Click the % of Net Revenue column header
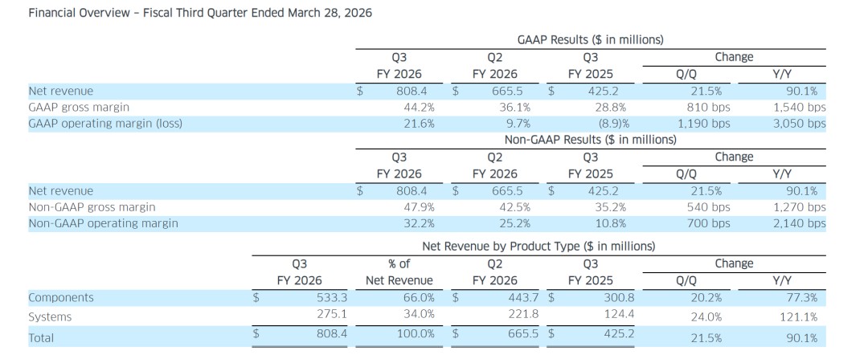Viewport: 868px width, 355px height. pos(399,272)
